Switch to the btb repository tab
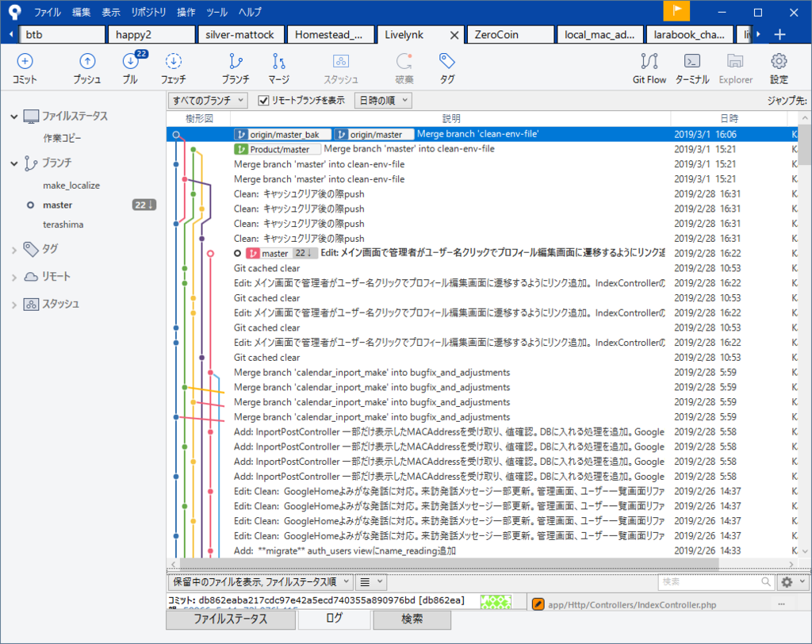Viewport: 812px width, 644px height. [62, 35]
